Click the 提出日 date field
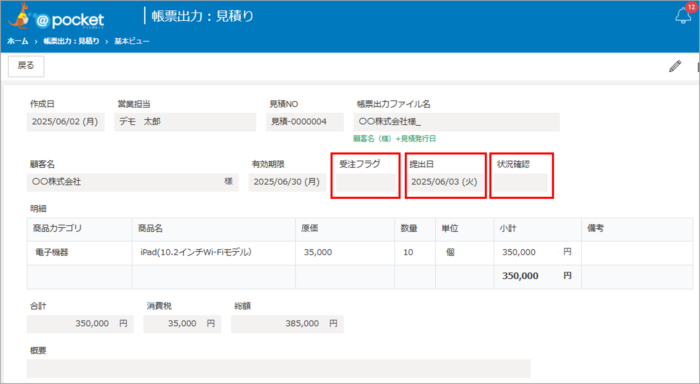 pyautogui.click(x=445, y=183)
